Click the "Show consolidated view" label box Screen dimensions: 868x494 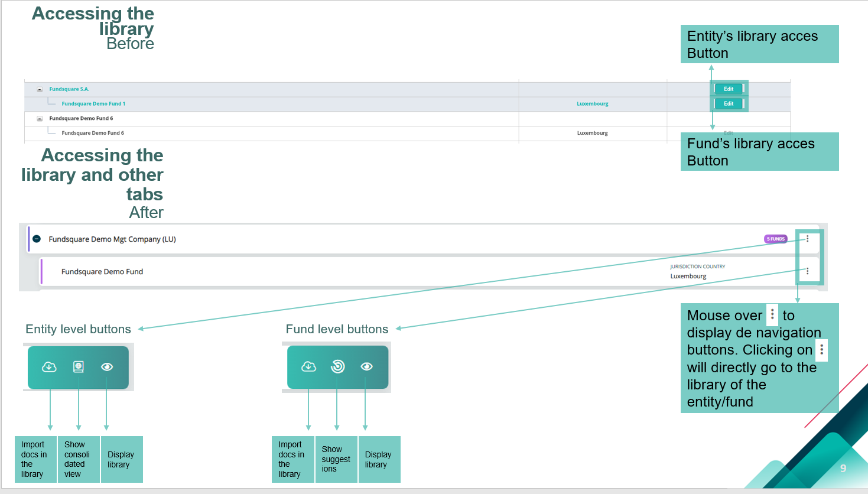79,459
